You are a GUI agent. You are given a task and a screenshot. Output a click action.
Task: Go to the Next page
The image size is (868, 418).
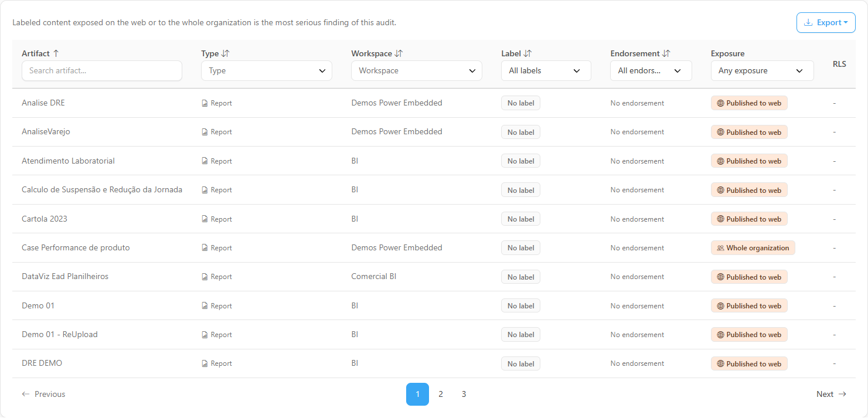coord(831,395)
